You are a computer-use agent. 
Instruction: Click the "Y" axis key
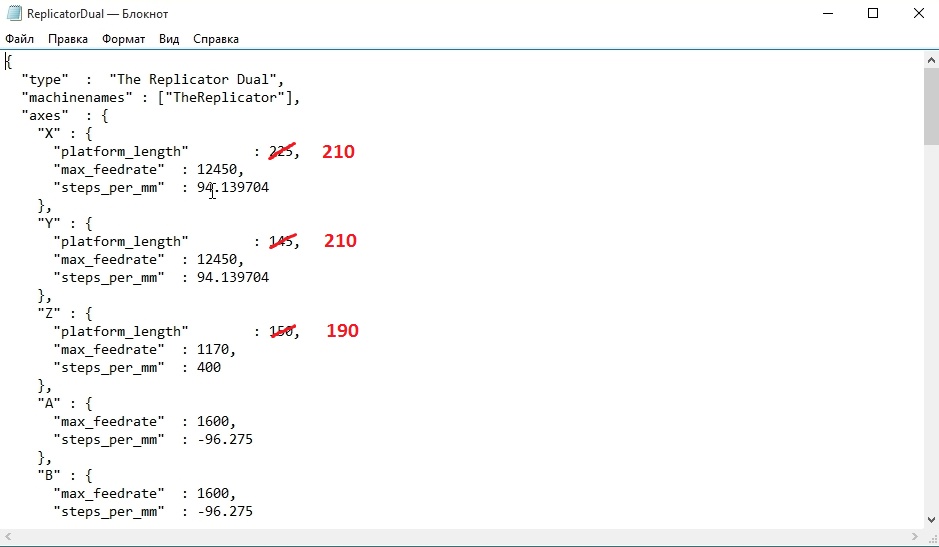(x=49, y=223)
